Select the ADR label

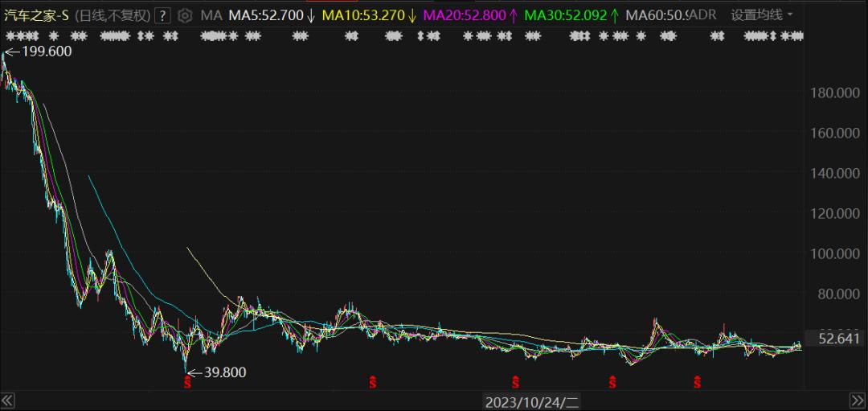tap(704, 15)
